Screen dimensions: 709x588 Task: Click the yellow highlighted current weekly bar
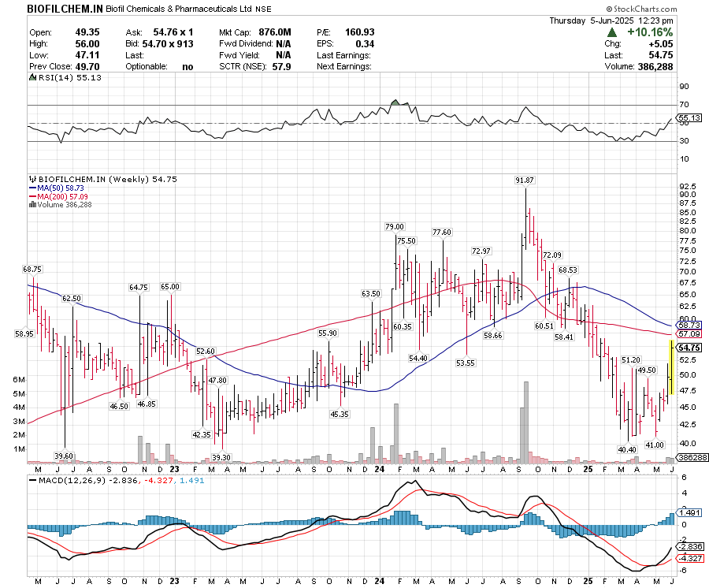(x=671, y=367)
